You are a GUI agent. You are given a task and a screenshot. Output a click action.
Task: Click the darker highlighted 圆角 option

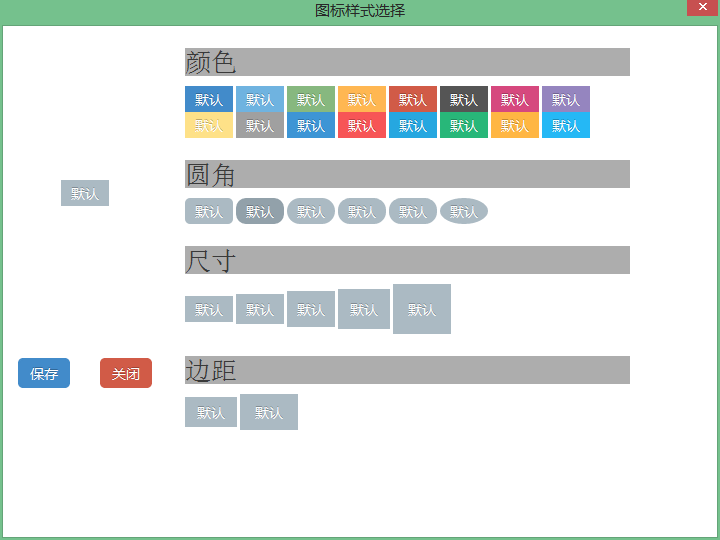[x=260, y=211]
